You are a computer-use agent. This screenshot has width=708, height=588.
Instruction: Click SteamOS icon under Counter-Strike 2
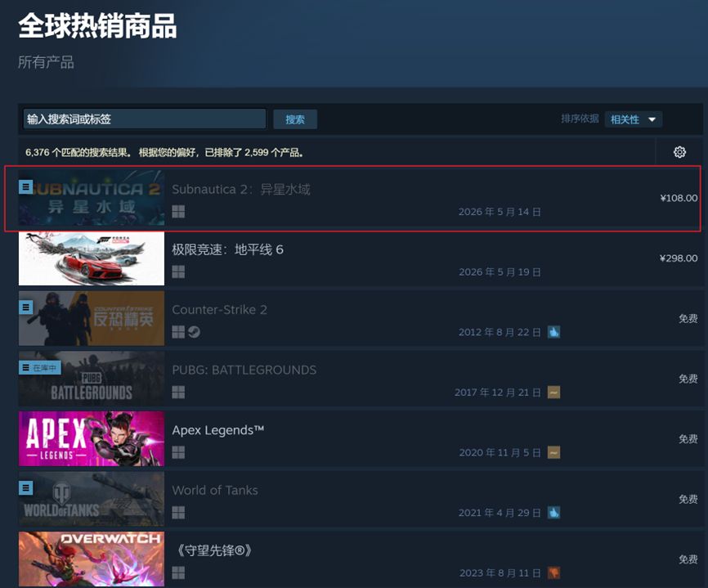[x=194, y=332]
